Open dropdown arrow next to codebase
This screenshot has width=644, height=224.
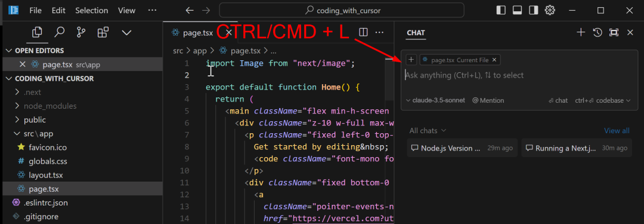(x=628, y=100)
